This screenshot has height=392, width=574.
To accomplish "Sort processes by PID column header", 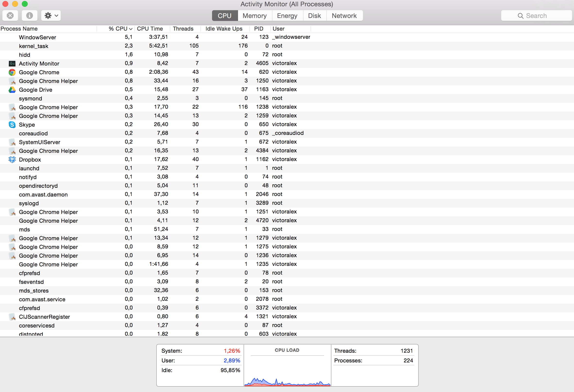I will pos(259,29).
